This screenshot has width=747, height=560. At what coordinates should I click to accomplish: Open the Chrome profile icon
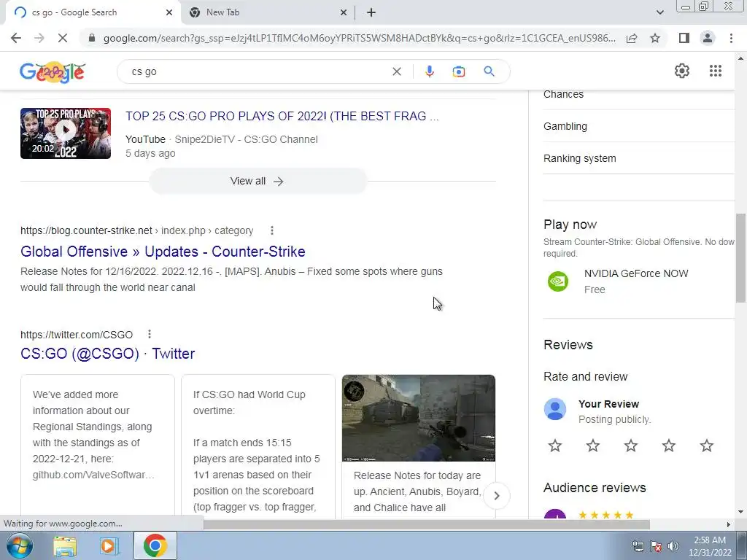[708, 38]
